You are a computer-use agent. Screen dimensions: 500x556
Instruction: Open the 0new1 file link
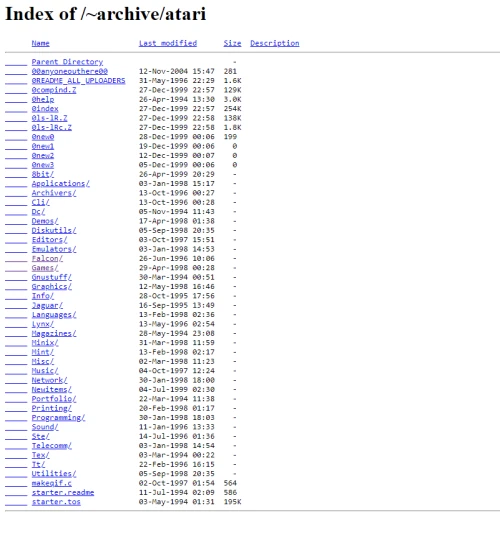(43, 146)
